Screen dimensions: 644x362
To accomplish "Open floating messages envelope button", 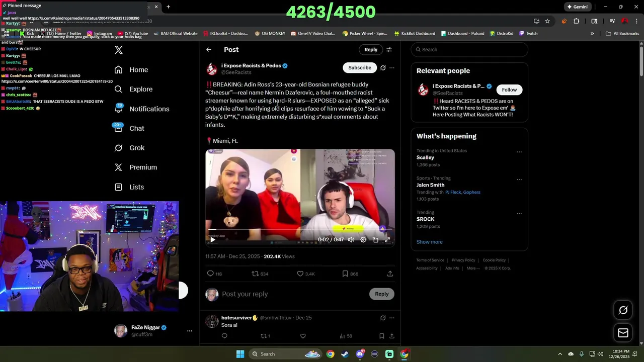I will [x=623, y=333].
